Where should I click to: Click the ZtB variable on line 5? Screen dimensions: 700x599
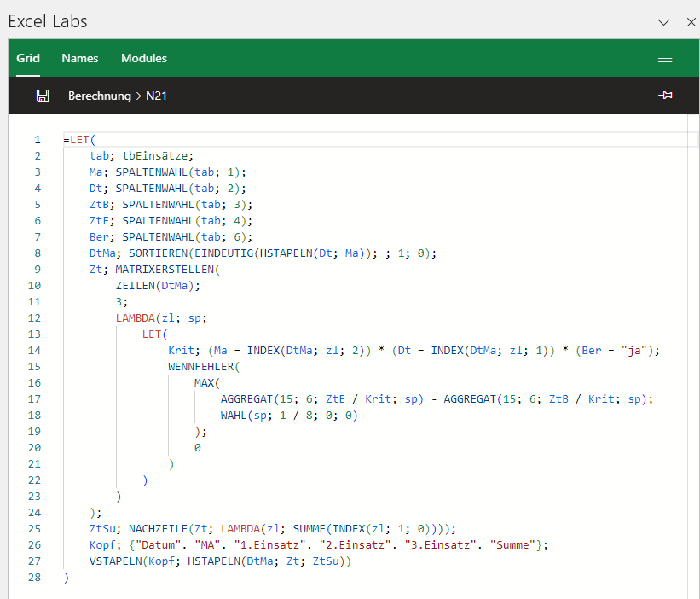99,205
